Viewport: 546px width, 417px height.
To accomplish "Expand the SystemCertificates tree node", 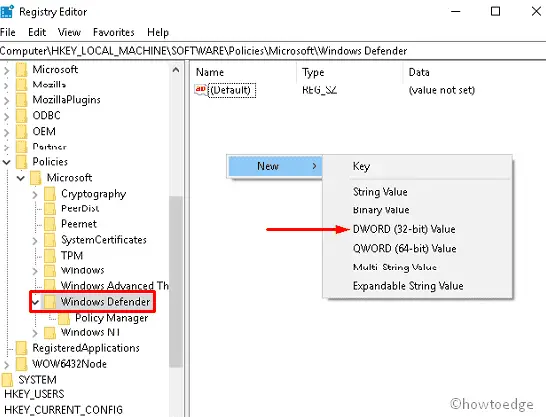I will pyautogui.click(x=35, y=241).
